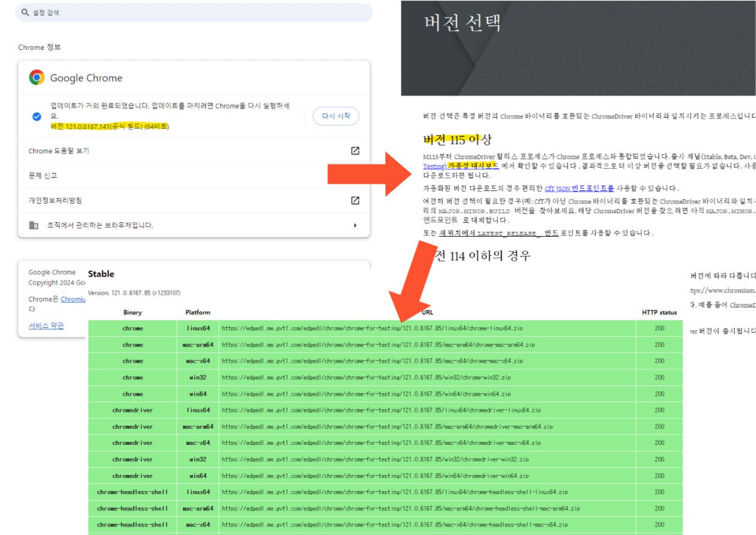Open the 개인정보처리방침 row
Viewport: 756px width, 535px height.
point(194,200)
